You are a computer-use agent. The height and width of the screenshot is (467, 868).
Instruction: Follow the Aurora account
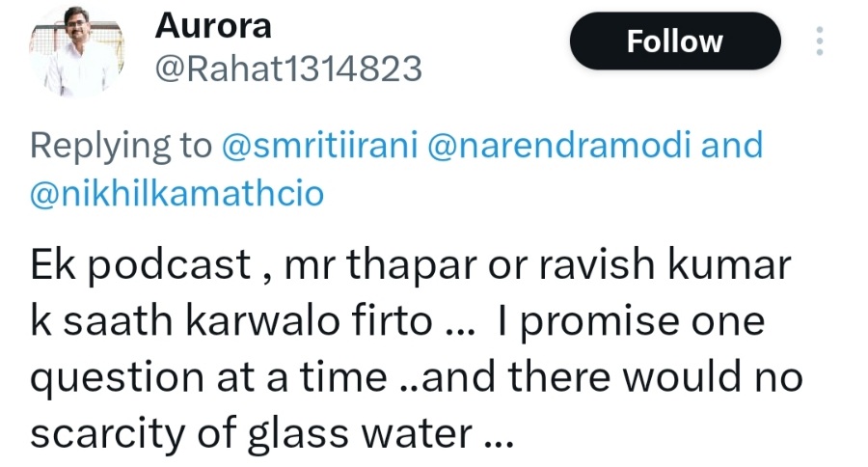[x=674, y=41]
